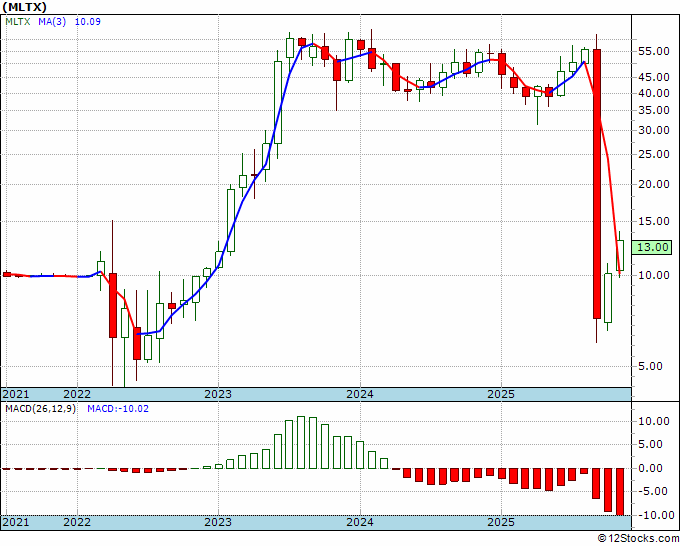
Task: Click the huge red crash candlestick in late 2025
Action: [597, 184]
